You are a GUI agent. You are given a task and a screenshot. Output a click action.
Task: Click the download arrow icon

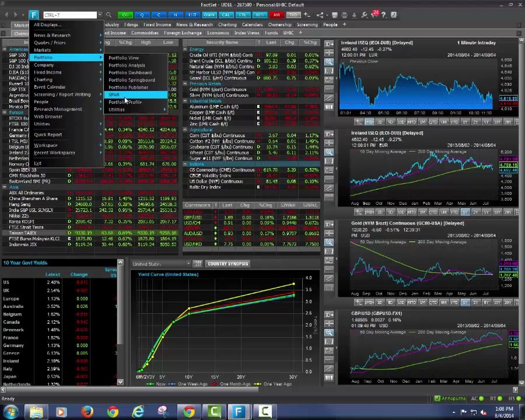pyautogui.click(x=354, y=15)
